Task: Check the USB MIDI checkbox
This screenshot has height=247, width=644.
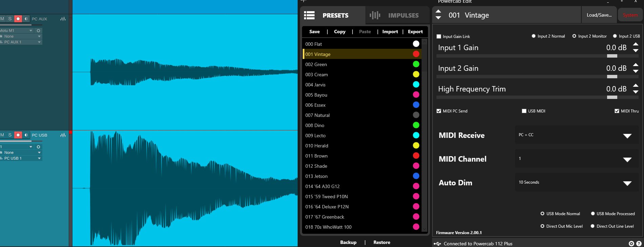Action: pyautogui.click(x=524, y=111)
